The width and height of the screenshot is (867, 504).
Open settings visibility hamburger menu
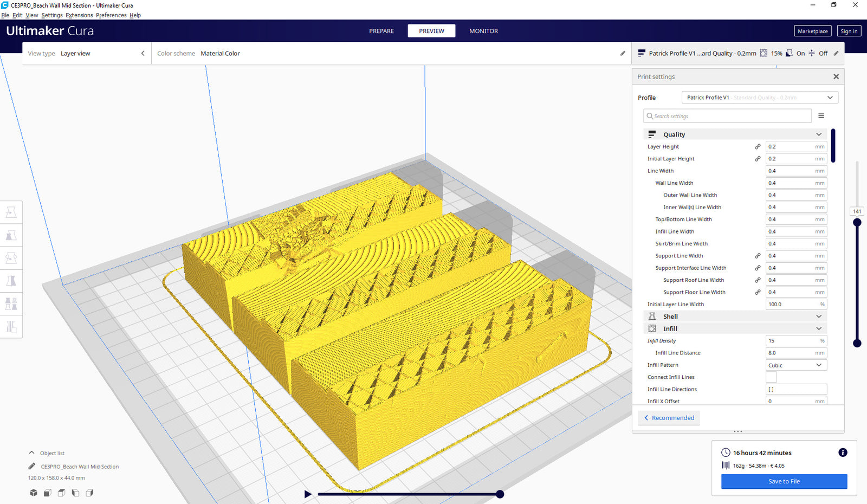(821, 116)
